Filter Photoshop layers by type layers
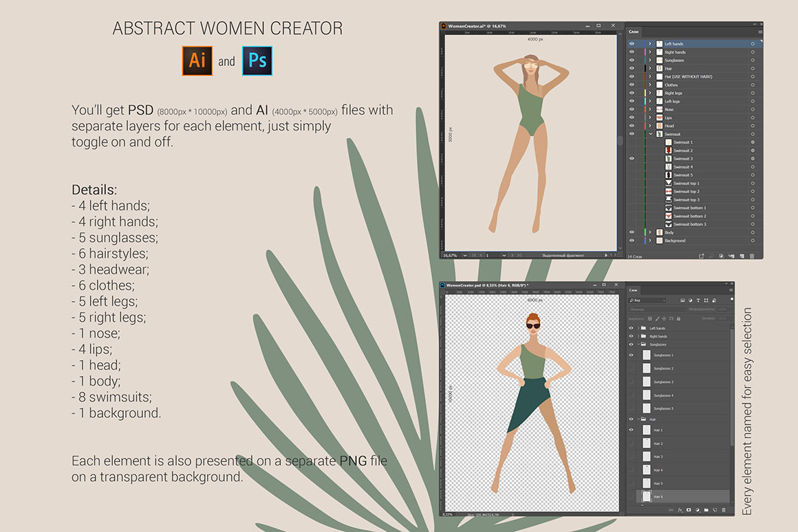The width and height of the screenshot is (798, 532). coord(698,300)
